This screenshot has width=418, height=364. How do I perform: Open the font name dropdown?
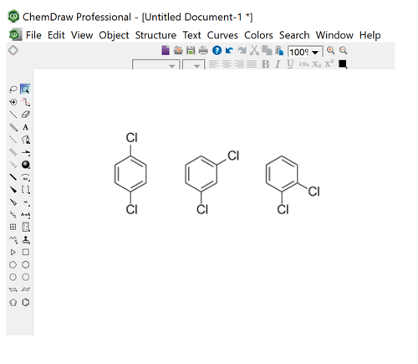[x=172, y=66]
